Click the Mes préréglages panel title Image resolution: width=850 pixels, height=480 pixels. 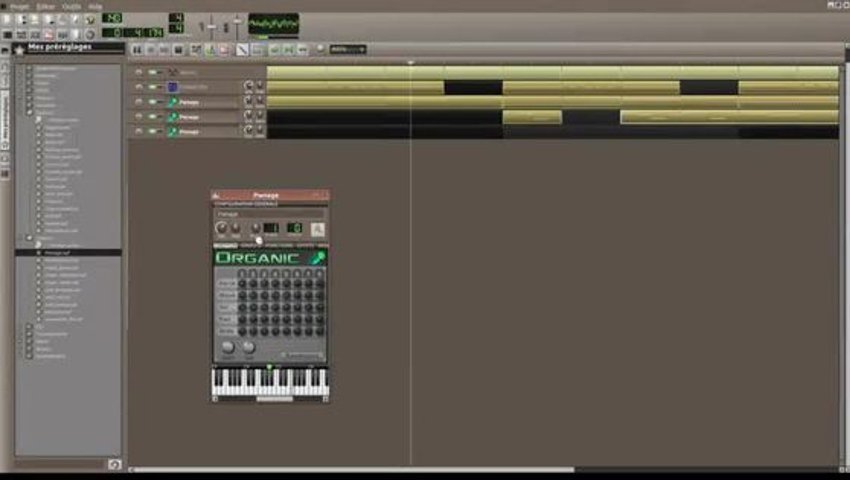pyautogui.click(x=60, y=47)
